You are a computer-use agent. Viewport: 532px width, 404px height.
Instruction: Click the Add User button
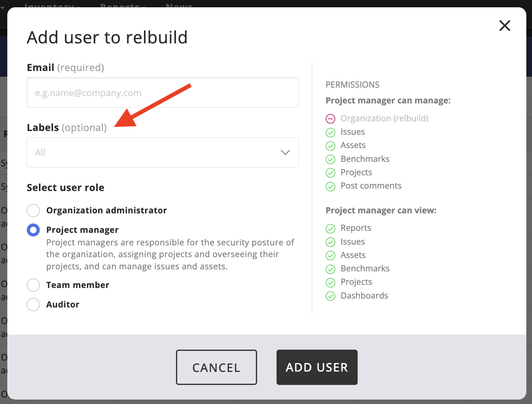click(x=317, y=367)
